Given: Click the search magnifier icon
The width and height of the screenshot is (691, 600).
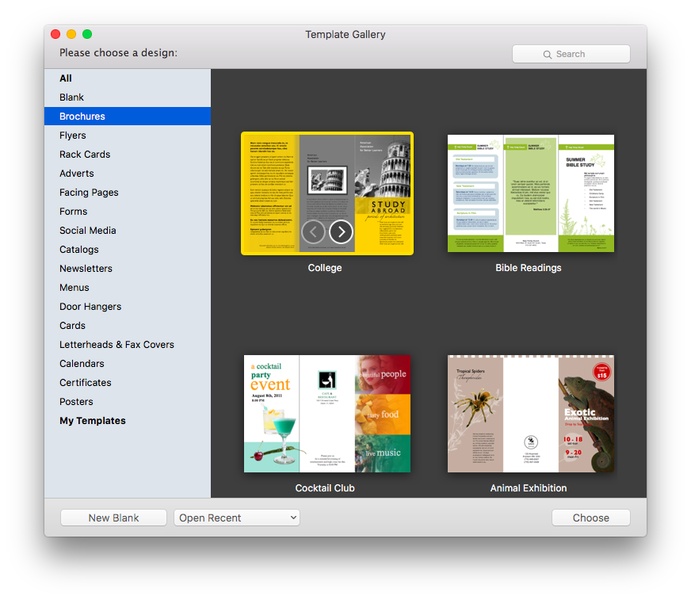Looking at the screenshot, I should 547,54.
